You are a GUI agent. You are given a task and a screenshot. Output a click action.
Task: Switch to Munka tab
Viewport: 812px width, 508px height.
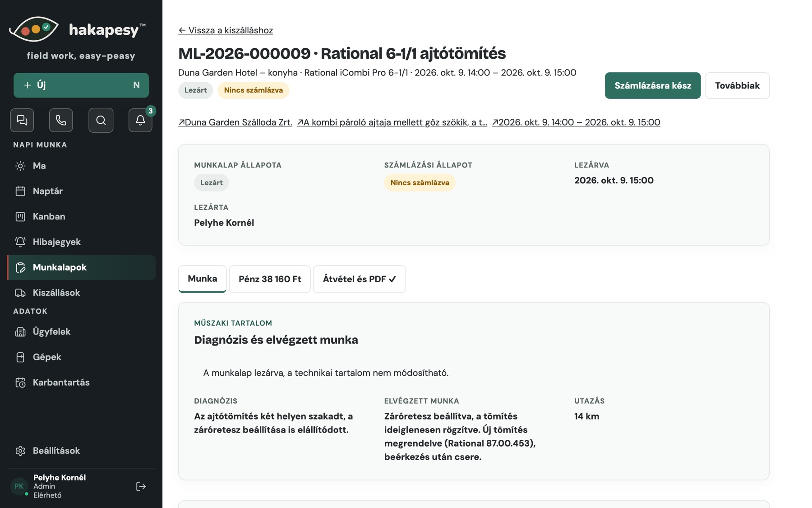pos(203,279)
